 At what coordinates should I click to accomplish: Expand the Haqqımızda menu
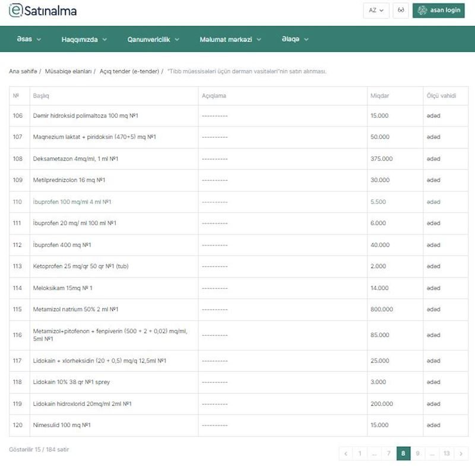click(84, 39)
